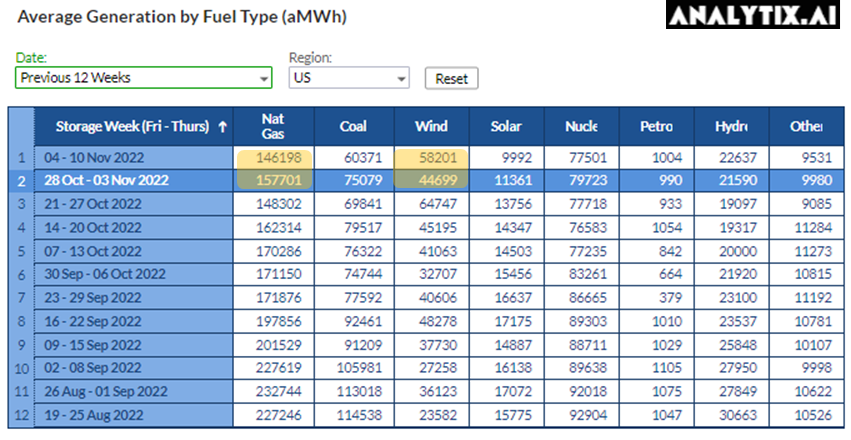851x440 pixels.
Task: Open the Region dropdown set to US
Action: (x=349, y=78)
